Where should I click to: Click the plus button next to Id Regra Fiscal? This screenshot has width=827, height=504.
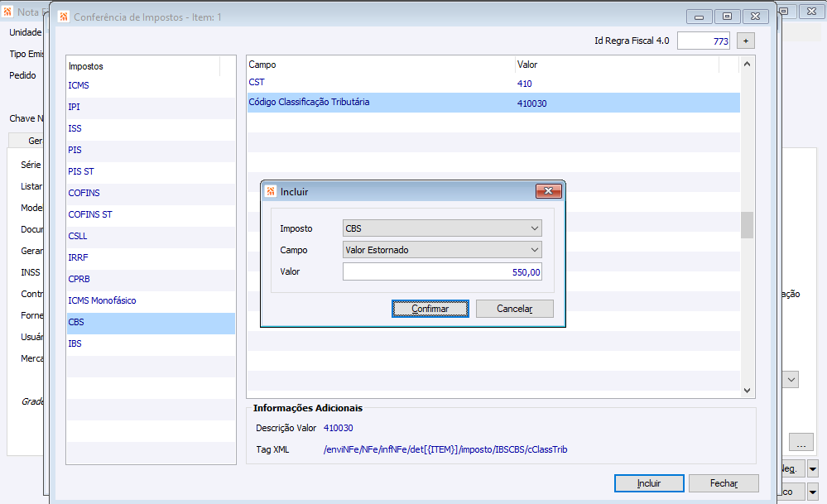(746, 41)
